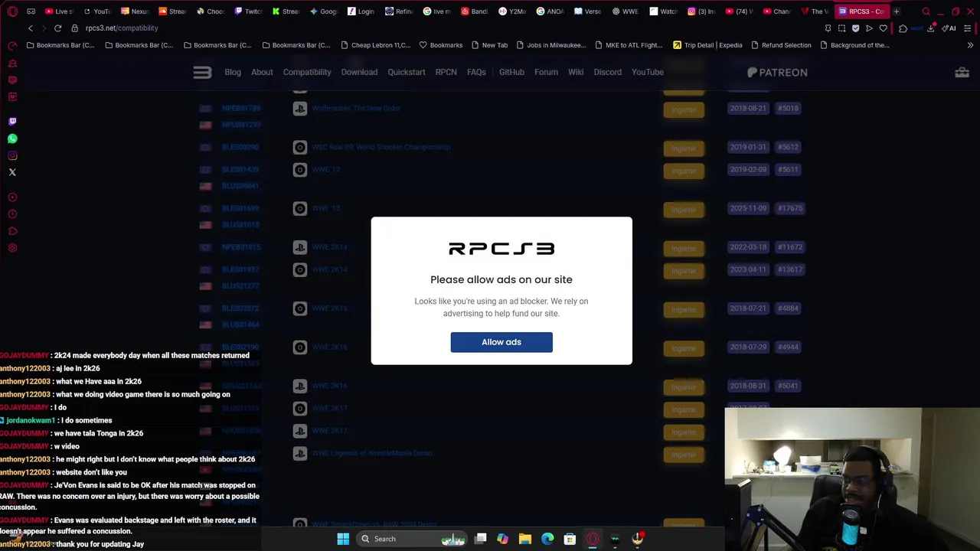Click the browser Forward arrow
This screenshot has width=980, height=551.
[x=44, y=28]
